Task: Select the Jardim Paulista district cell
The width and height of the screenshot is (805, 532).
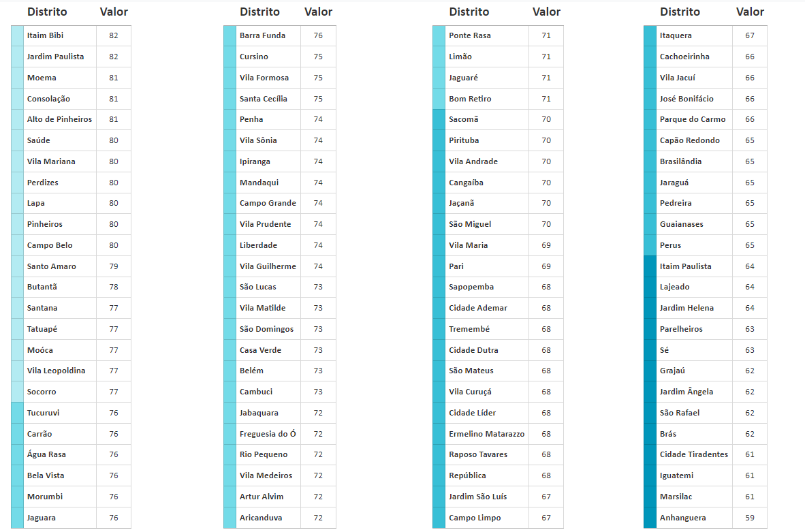Action: pos(56,57)
